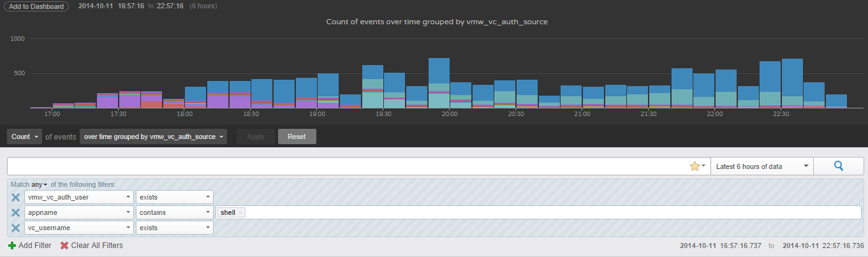Click the magnifying glass search button
Image resolution: width=868 pixels, height=257 pixels.
(x=838, y=166)
